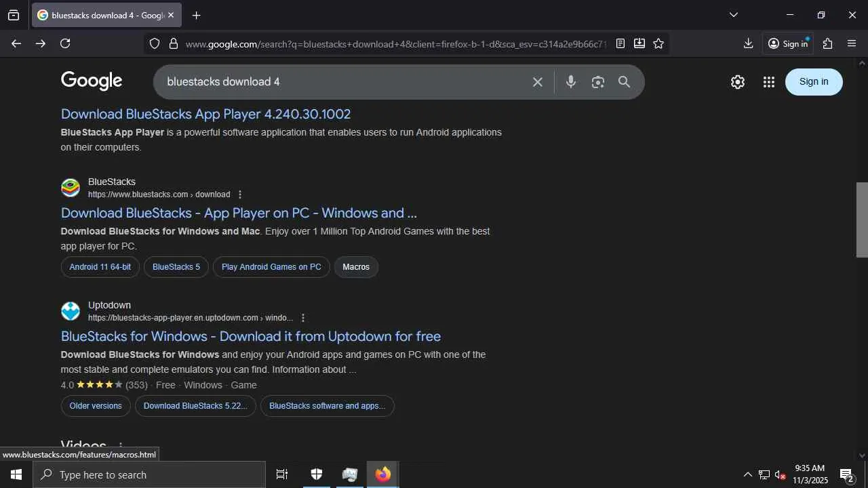Image resolution: width=868 pixels, height=488 pixels.
Task: Click the page vertical scrollbar thumb
Action: click(x=862, y=220)
